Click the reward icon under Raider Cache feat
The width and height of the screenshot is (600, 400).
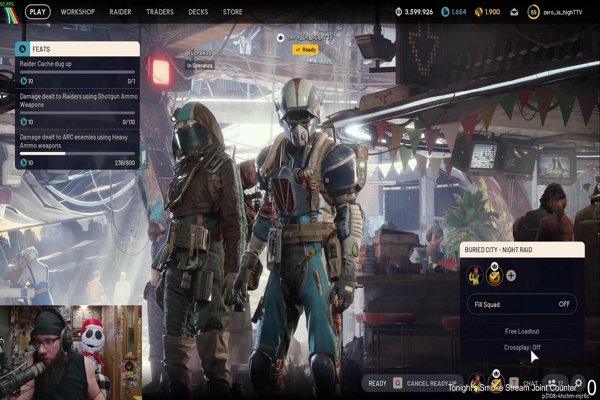click(26, 81)
